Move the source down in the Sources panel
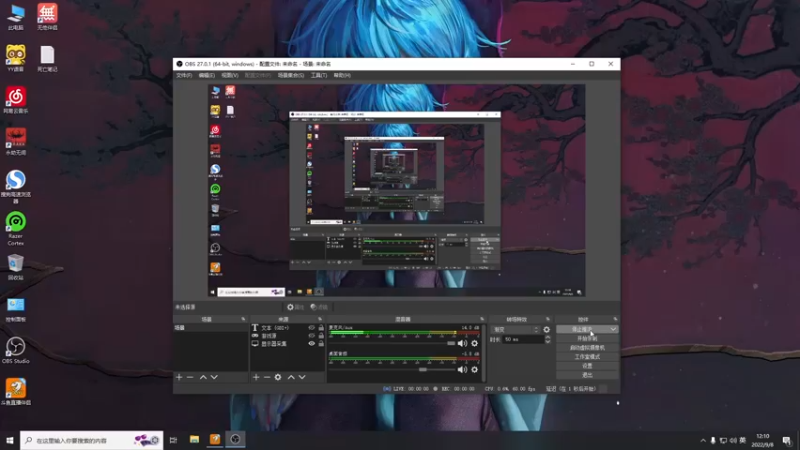Viewport: 800px width, 450px height. pyautogui.click(x=302, y=377)
